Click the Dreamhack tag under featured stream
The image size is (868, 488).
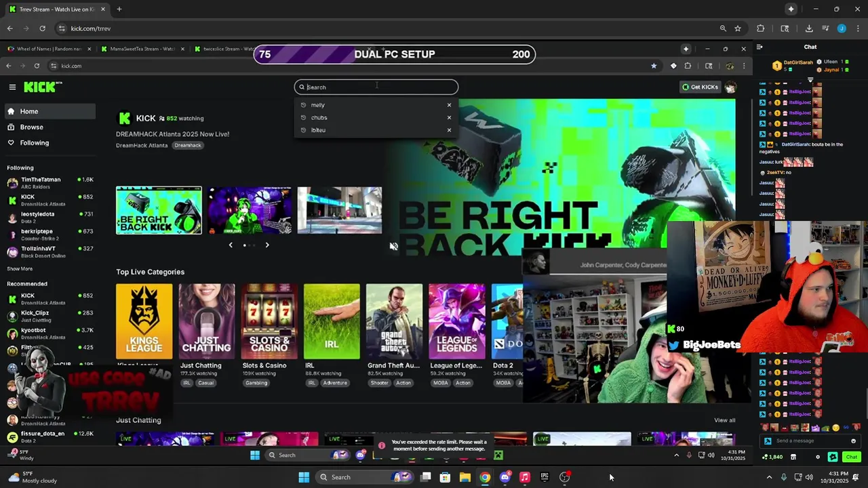coord(188,146)
